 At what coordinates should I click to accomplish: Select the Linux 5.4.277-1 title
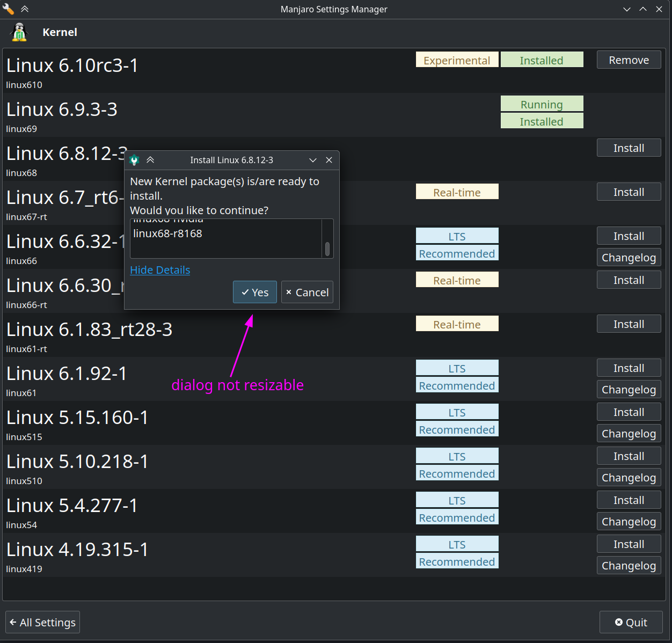tap(72, 506)
